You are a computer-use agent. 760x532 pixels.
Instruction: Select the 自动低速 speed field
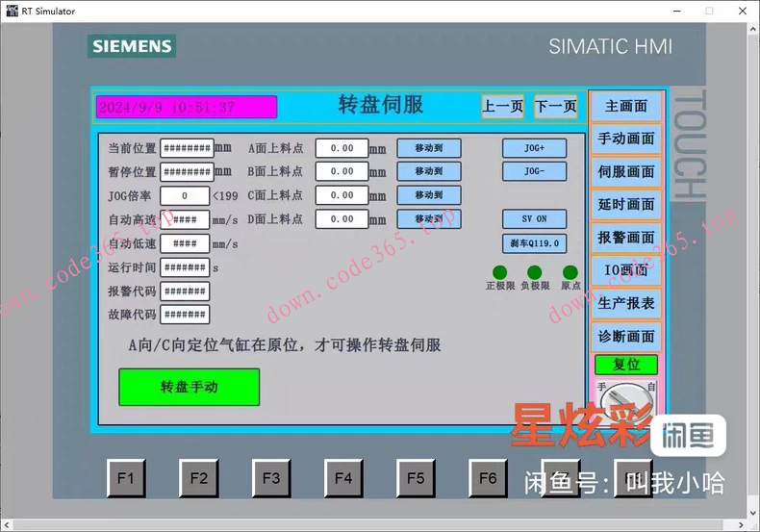(x=185, y=243)
